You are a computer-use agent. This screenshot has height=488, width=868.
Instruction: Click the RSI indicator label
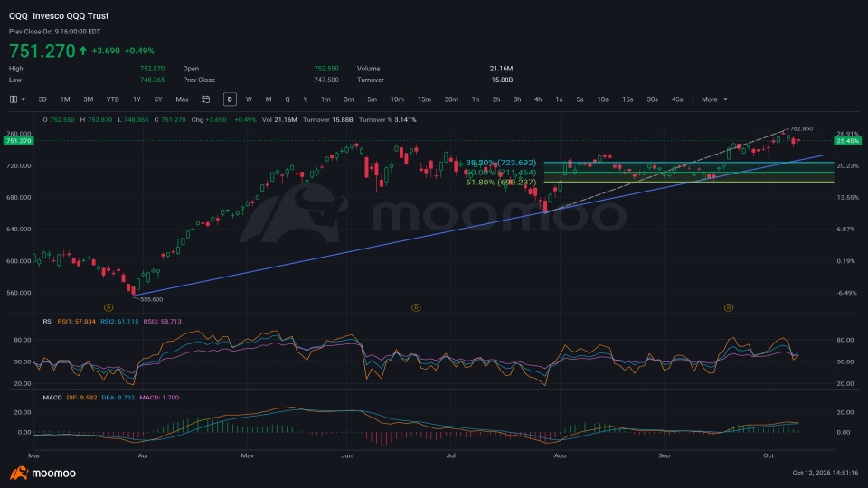coord(48,322)
